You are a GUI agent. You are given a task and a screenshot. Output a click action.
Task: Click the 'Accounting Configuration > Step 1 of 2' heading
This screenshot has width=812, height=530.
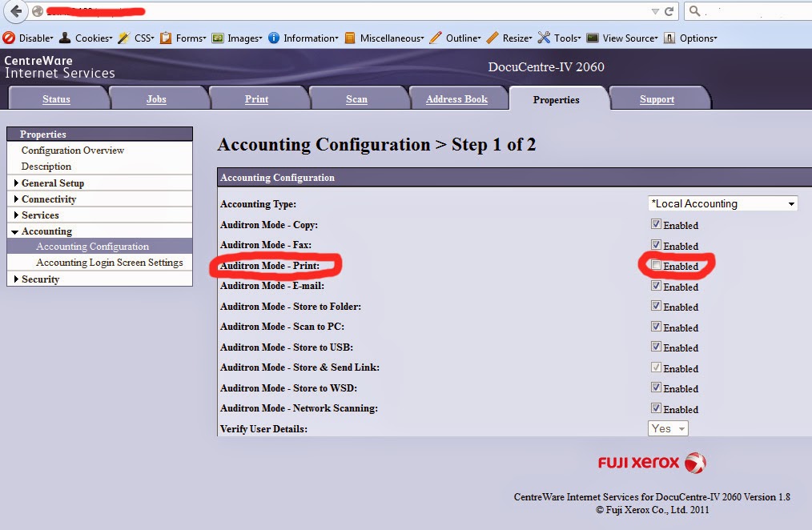click(x=376, y=144)
